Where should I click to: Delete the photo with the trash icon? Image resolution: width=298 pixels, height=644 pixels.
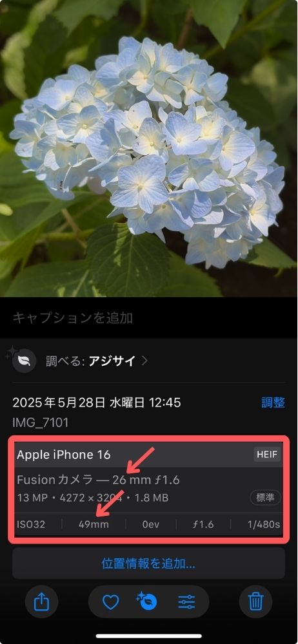pos(255,601)
